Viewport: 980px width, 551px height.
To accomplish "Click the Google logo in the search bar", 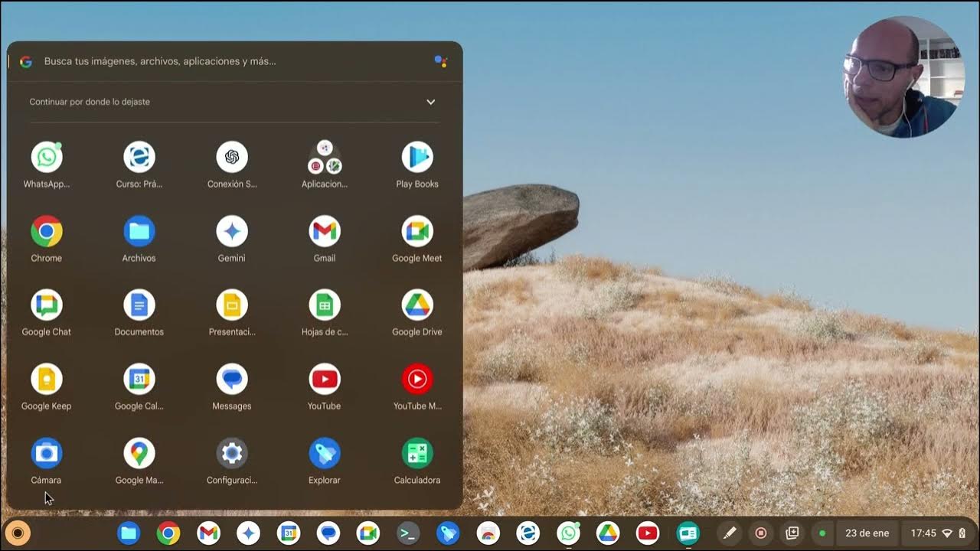I will pos(26,61).
